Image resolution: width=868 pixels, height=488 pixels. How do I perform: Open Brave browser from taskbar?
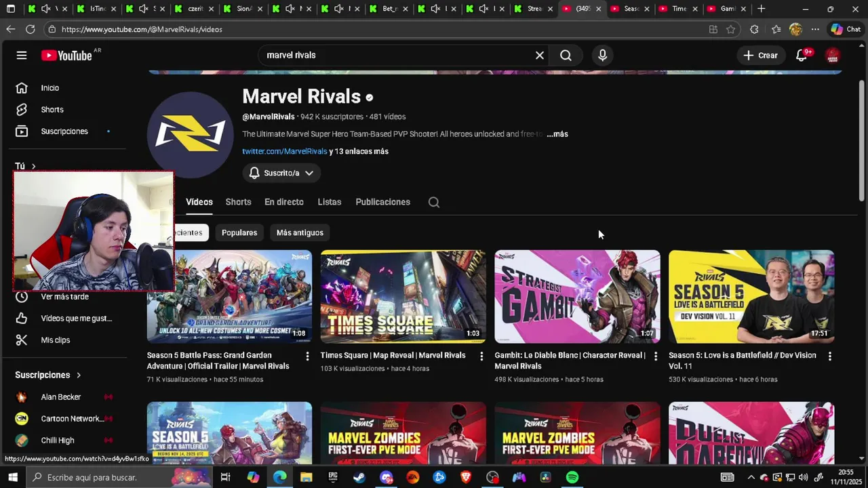(x=466, y=477)
